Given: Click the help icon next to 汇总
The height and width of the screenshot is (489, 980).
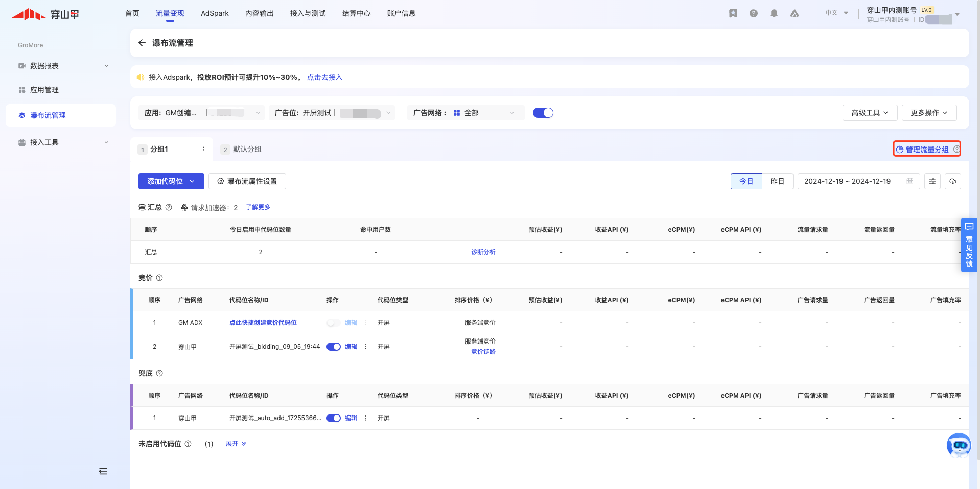Looking at the screenshot, I should click(x=169, y=207).
